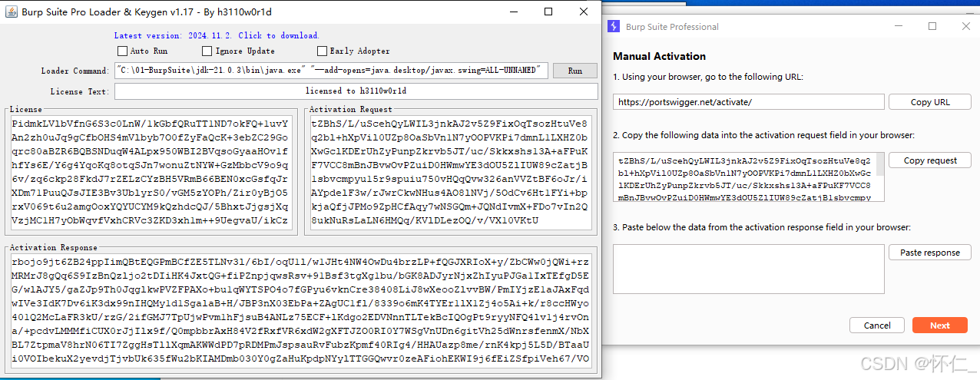Maximize the Burp Suite Professional window
Image resolution: width=980 pixels, height=380 pixels.
[x=932, y=26]
